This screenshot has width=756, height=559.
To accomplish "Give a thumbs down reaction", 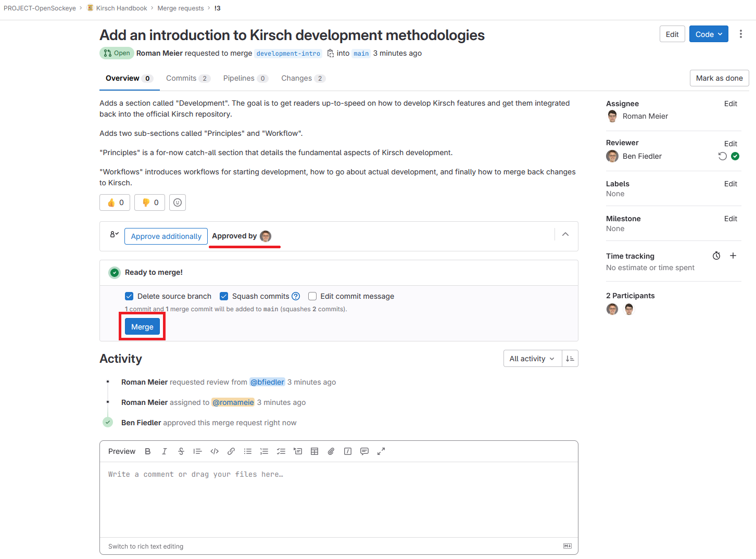I will [x=150, y=202].
